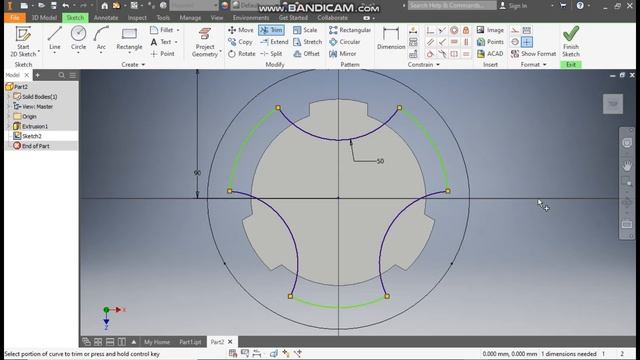The height and width of the screenshot is (360, 640).
Task: Switch to the Part1.ipt document tab
Action: 190,342
